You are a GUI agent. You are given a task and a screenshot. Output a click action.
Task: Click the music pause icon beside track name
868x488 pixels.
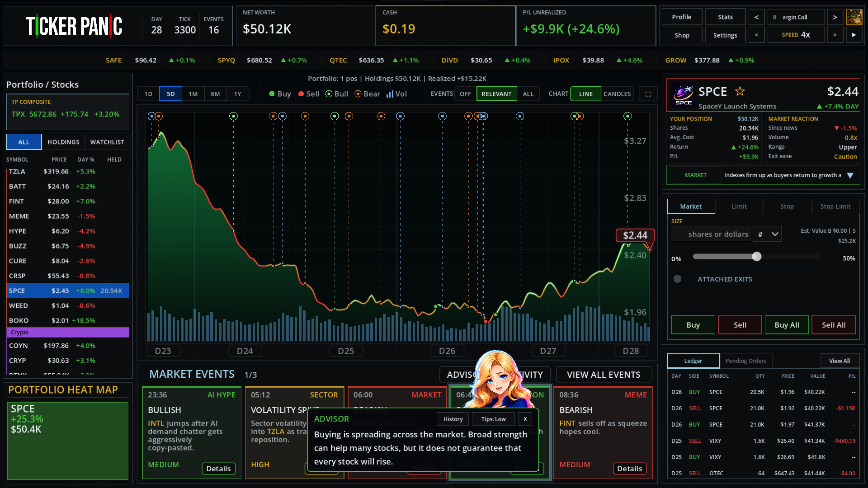coord(774,17)
